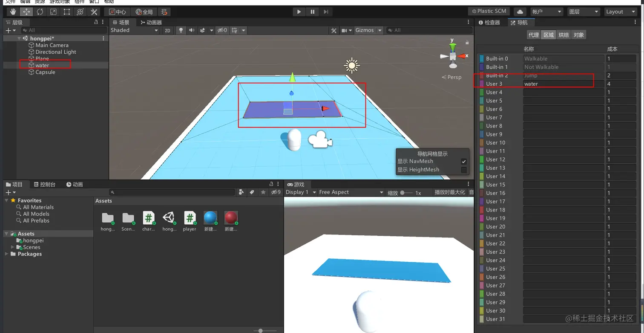Toggle the 全局 global handle button
This screenshot has height=333, width=644.
(x=144, y=12)
